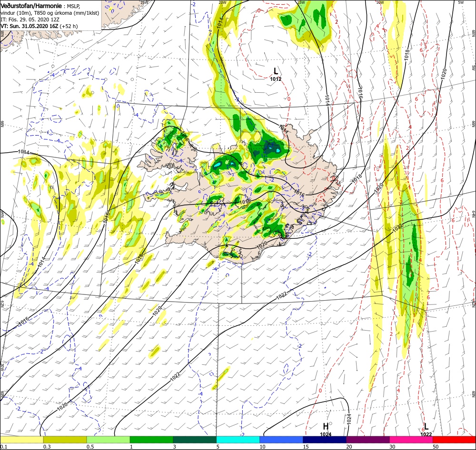Screen dimensions: 476x450
Task: Click the legend value label '30'
Action: (393, 447)
